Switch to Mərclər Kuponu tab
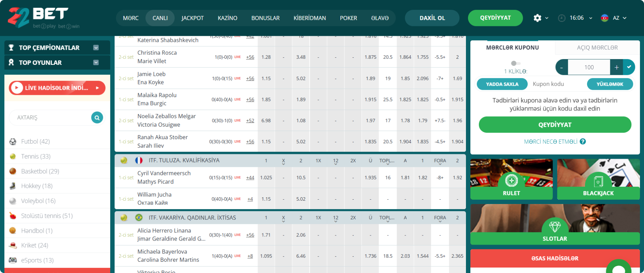 tap(512, 48)
